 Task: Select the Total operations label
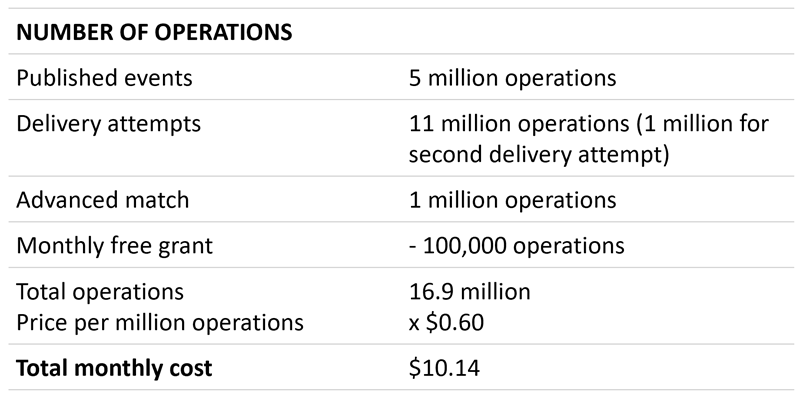coord(100,292)
